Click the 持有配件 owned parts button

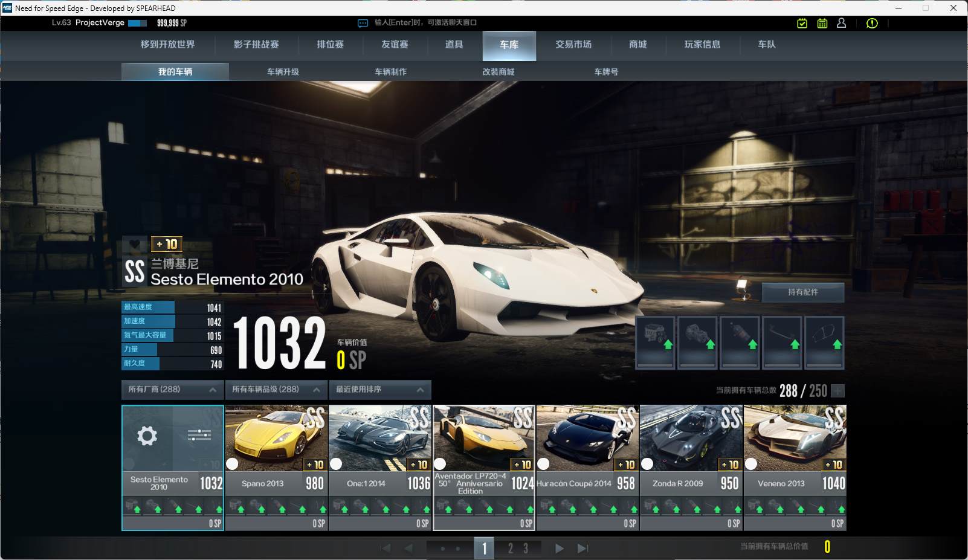click(802, 292)
